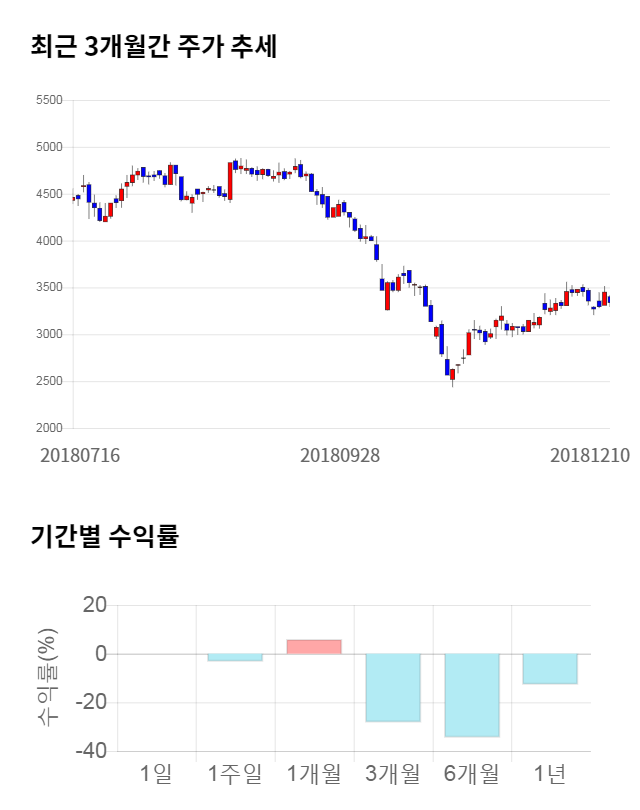Select the 20180928 date label
Viewport: 640px width, 810px height.
(340, 455)
